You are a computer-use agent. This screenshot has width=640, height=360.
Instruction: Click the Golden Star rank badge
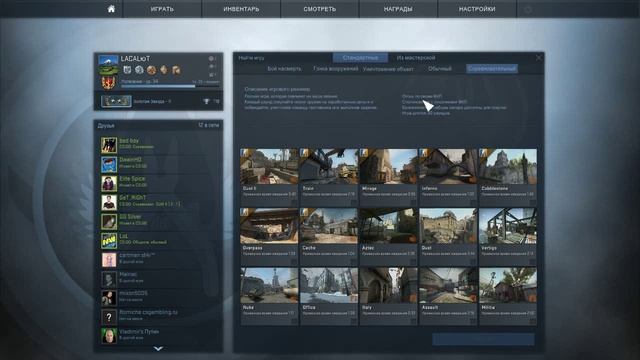(x=116, y=101)
